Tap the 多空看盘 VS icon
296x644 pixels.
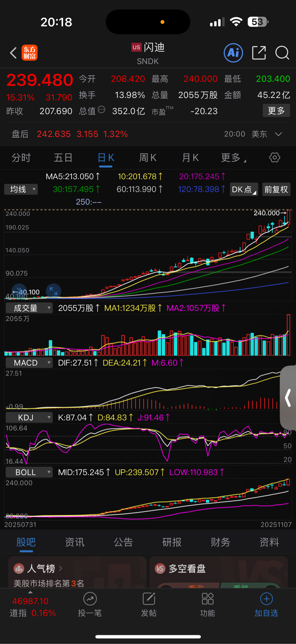pos(160,568)
